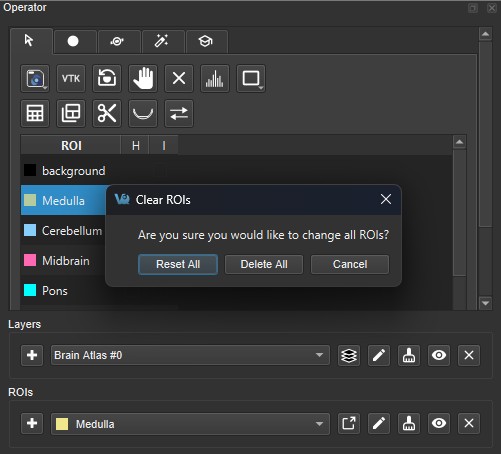Select the hand pan tool icon
501x454 pixels.
coord(143,79)
